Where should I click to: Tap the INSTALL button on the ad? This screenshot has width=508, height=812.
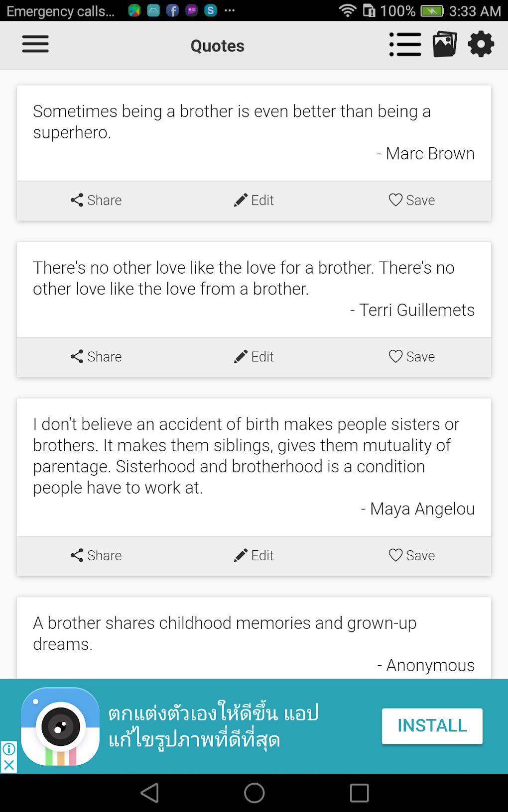pos(432,726)
